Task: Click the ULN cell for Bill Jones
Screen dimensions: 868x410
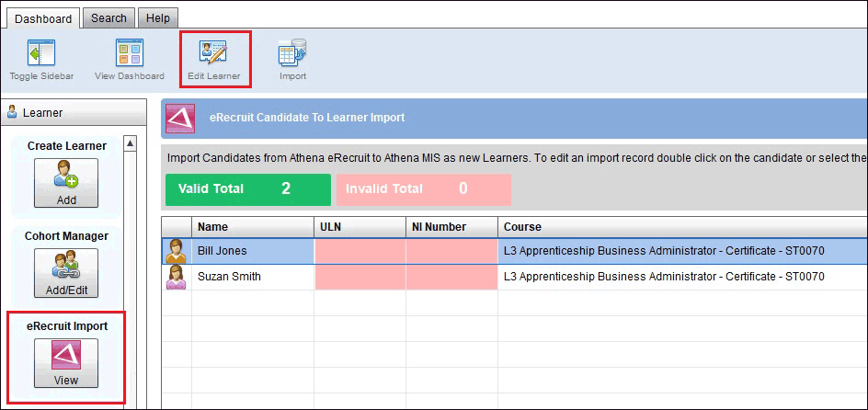Action: click(360, 251)
